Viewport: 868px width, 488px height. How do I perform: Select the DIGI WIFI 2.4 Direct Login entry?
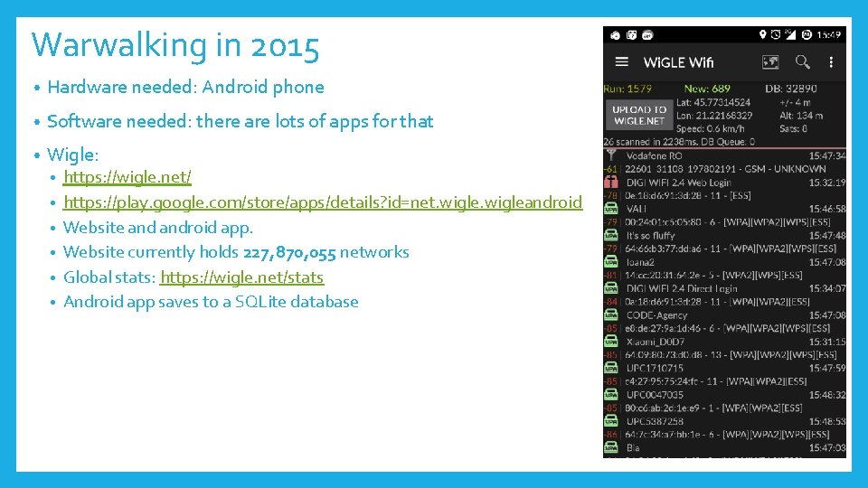coord(682,289)
